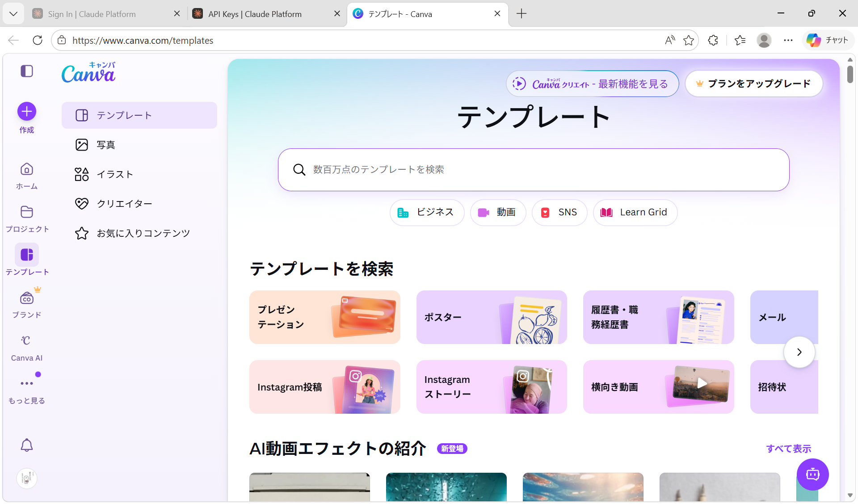Open メール template category
The width and height of the screenshot is (858, 504).
(784, 317)
